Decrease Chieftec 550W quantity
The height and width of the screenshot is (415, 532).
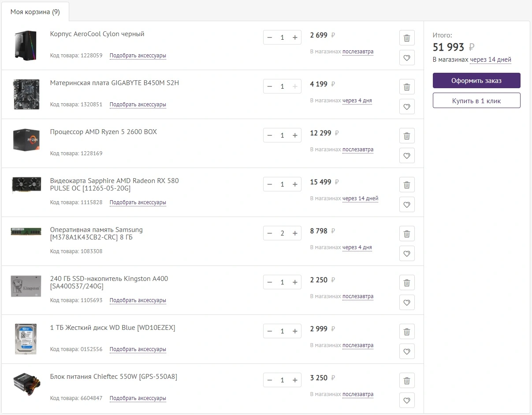[270, 380]
